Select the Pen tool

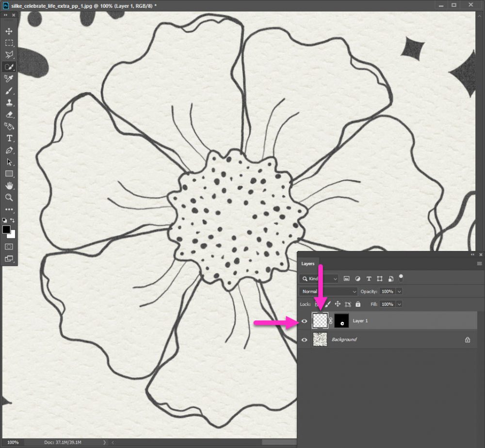coord(9,150)
